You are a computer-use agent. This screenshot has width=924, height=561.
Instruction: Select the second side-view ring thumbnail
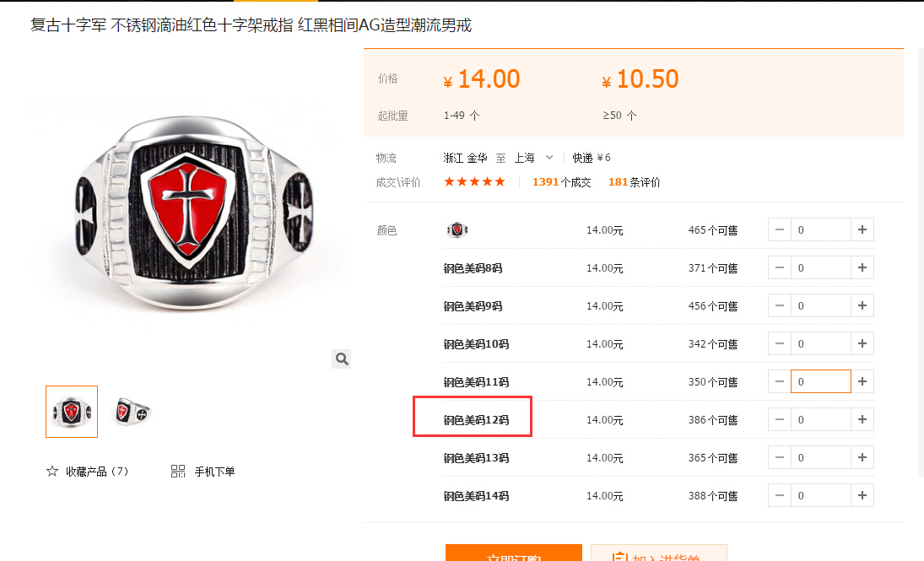point(132,412)
